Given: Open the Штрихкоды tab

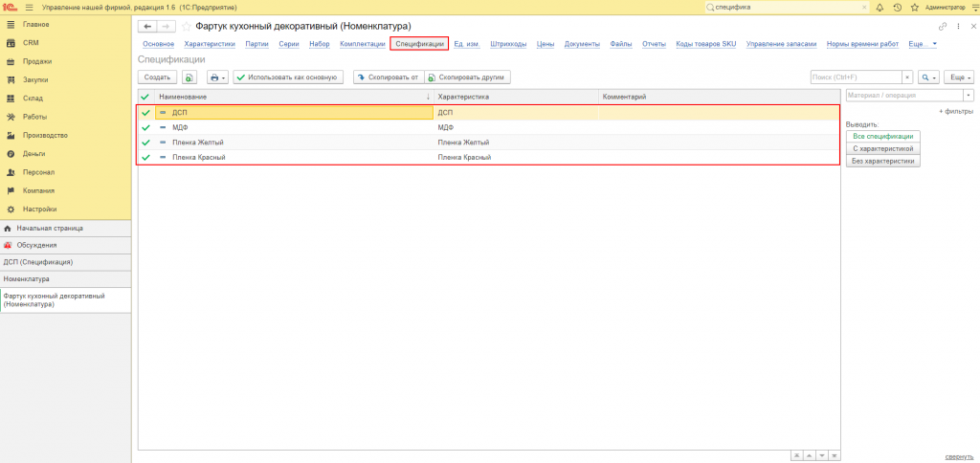Looking at the screenshot, I should (509, 44).
